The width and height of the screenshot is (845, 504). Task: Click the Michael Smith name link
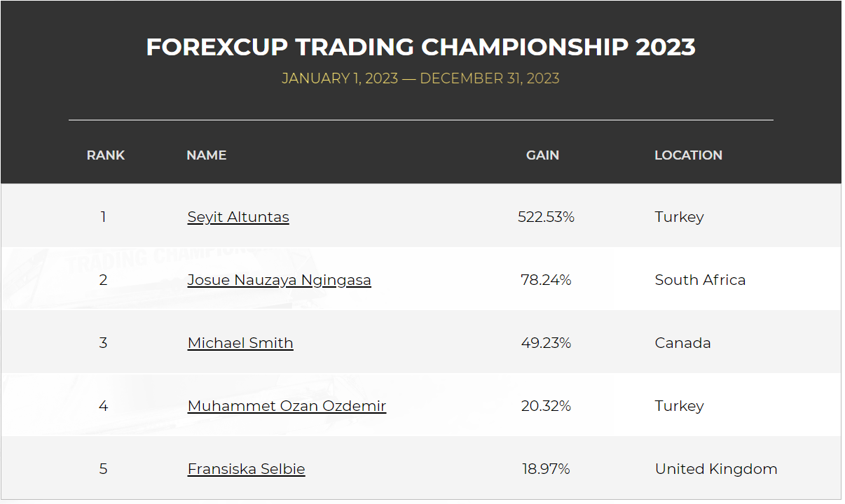pos(240,343)
